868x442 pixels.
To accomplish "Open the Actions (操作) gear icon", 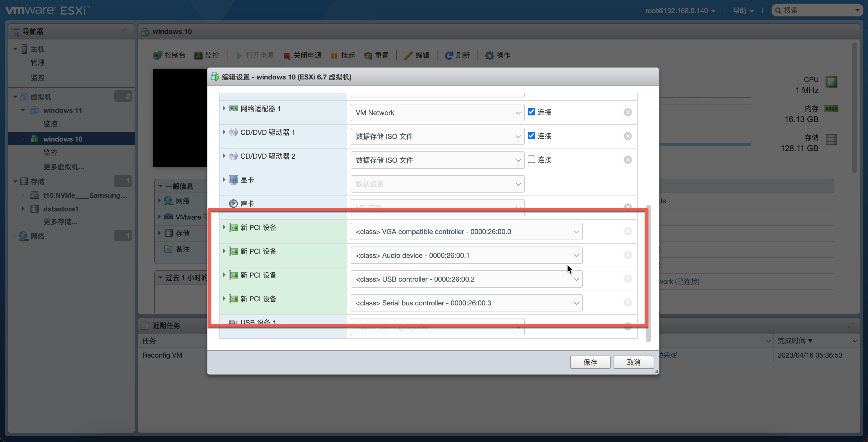I will point(489,56).
